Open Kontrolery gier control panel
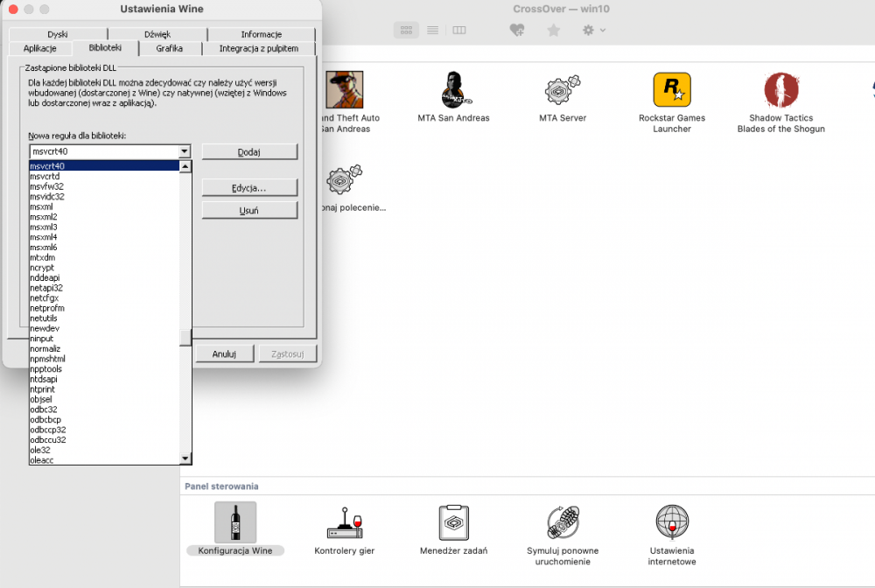Screen dimensions: 875x588 click(x=344, y=522)
